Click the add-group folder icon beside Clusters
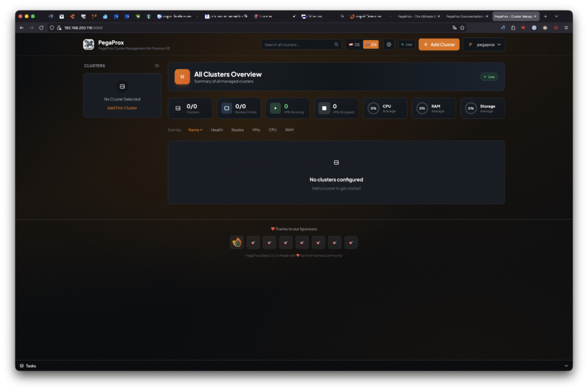Screen dimensions: 588x391 [x=157, y=65]
